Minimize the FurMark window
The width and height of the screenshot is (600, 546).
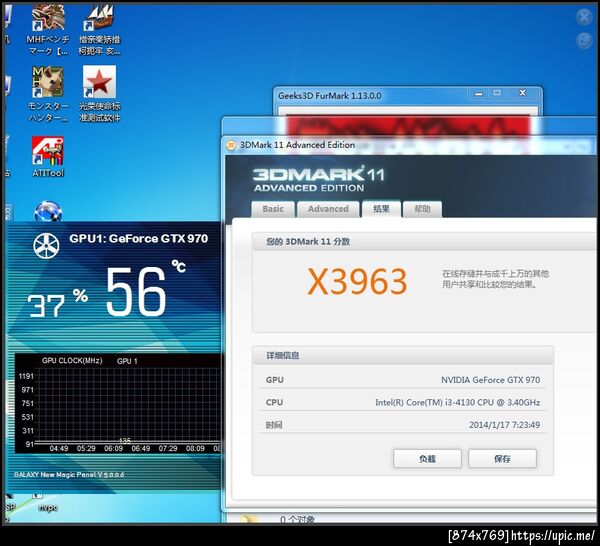click(x=478, y=93)
